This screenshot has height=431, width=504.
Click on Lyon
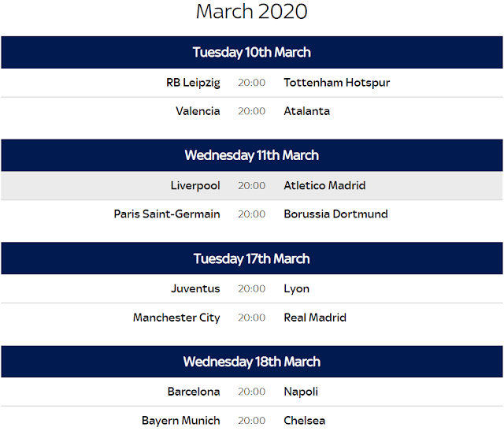point(296,288)
